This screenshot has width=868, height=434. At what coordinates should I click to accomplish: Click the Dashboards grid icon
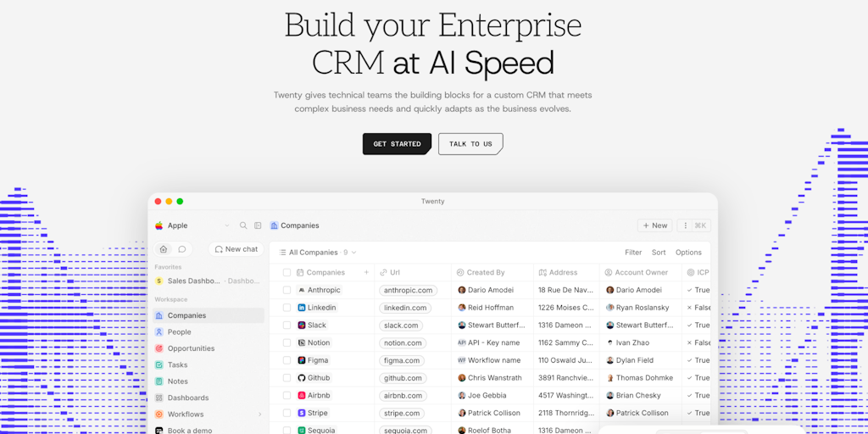pyautogui.click(x=159, y=398)
